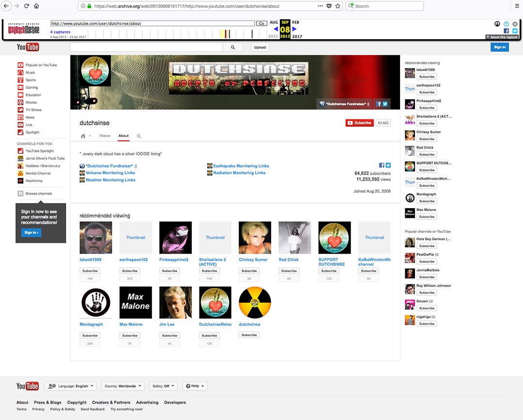Click the channel search magnifier next to About
Image resolution: width=523 pixels, height=420 pixels.
[x=139, y=136]
